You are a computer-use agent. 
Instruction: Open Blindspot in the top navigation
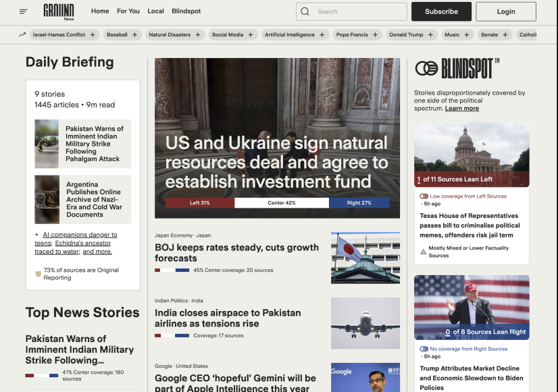click(186, 11)
